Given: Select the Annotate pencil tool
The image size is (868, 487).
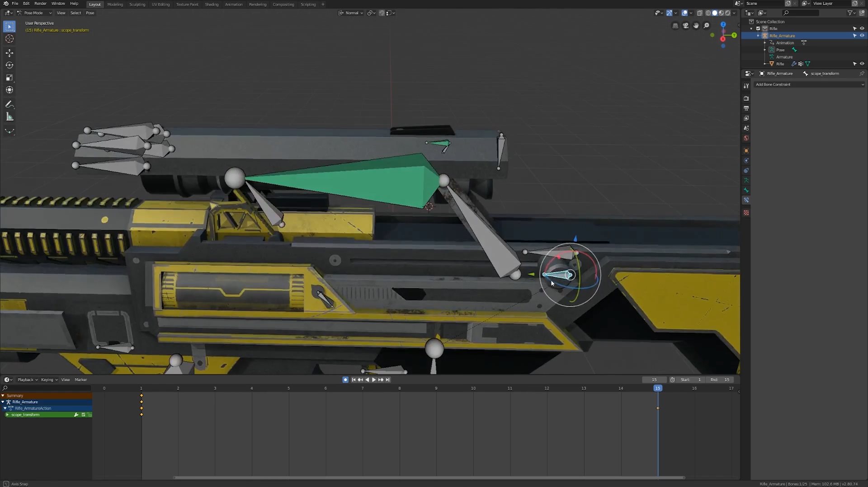Looking at the screenshot, I should click(9, 104).
